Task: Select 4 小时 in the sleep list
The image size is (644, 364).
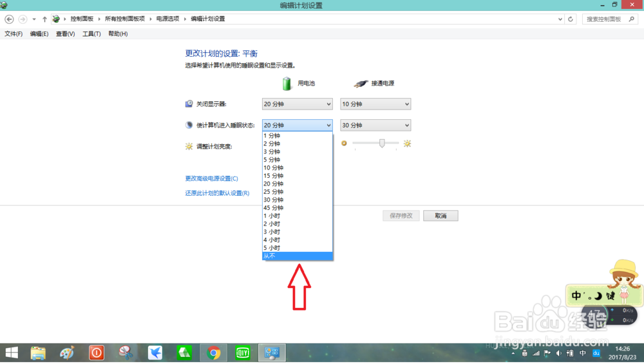Action: [297, 240]
